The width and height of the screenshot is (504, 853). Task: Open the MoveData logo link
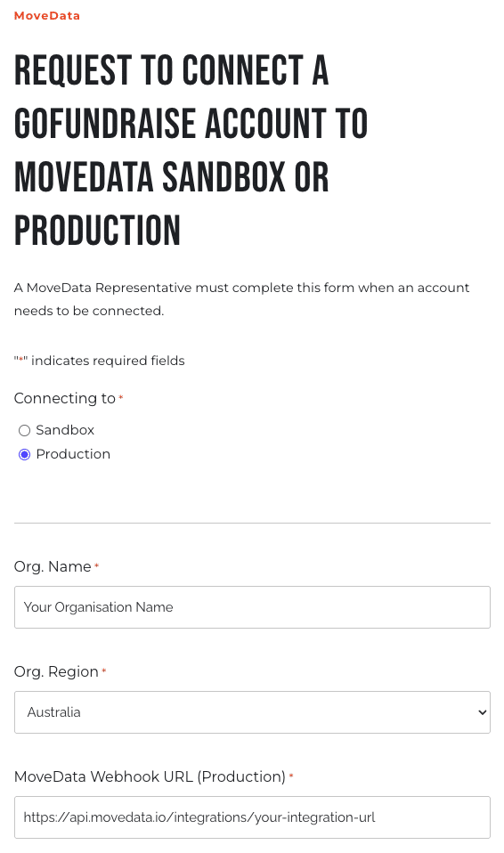point(47,16)
